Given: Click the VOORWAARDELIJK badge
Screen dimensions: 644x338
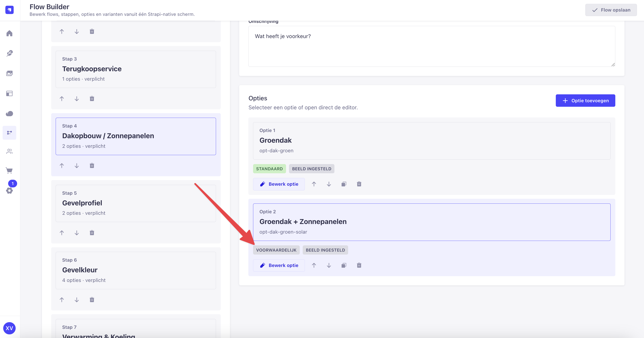Looking at the screenshot, I should pos(276,250).
